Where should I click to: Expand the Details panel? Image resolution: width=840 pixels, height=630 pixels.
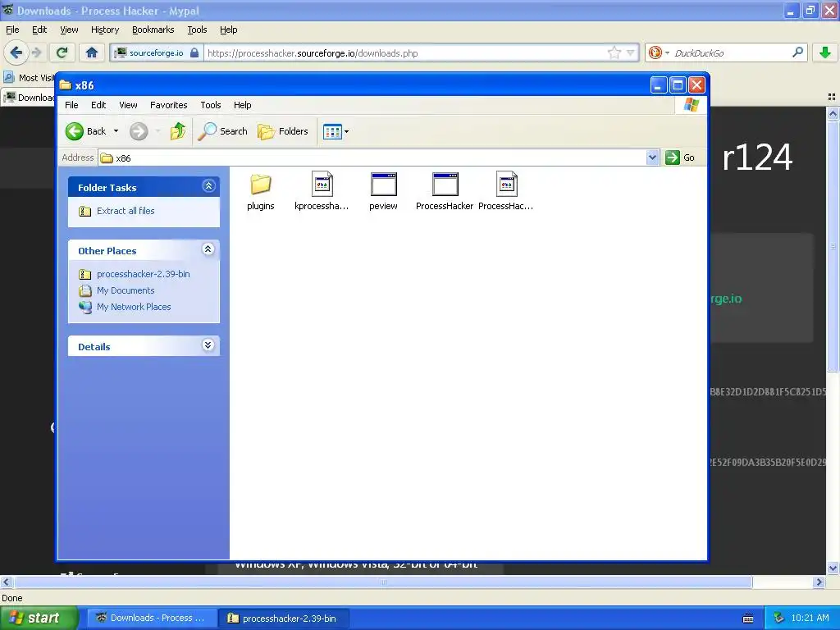(208, 345)
